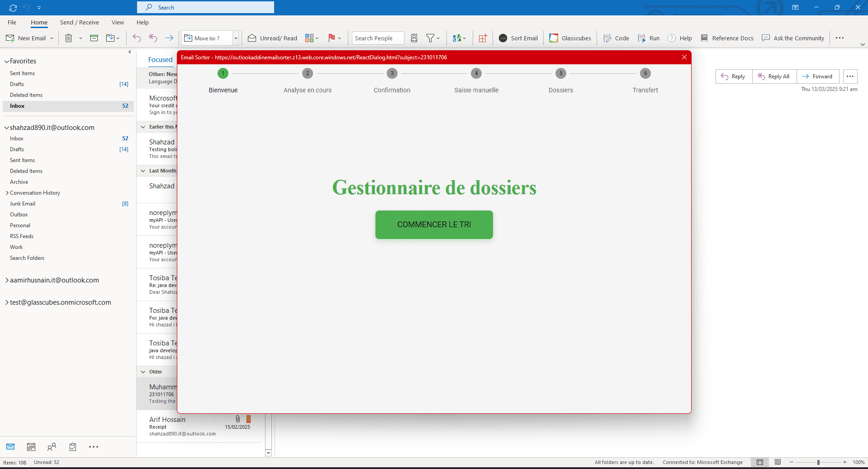Switch to Tasks view
The width and height of the screenshot is (868, 469).
click(73, 447)
